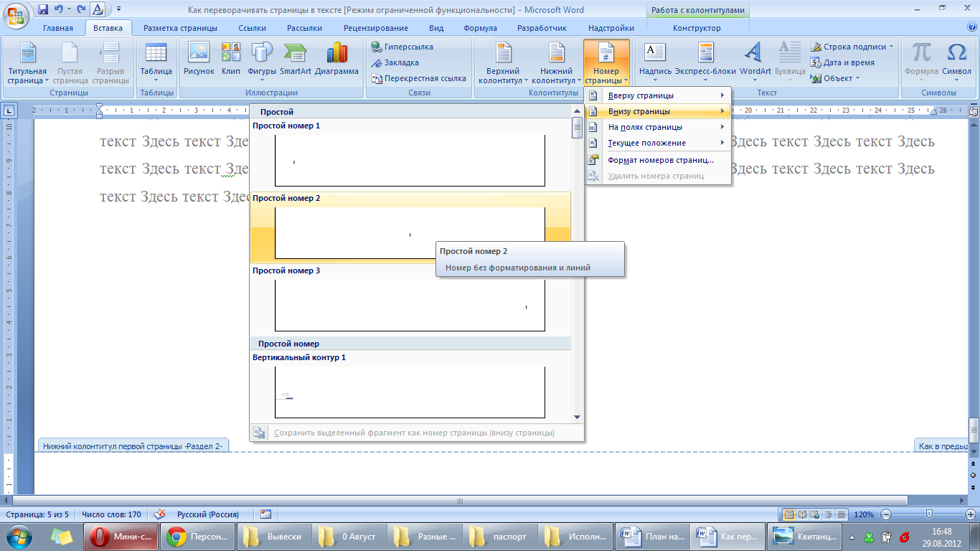Open the Вид ribbon tab
980x551 pixels.
click(x=436, y=28)
